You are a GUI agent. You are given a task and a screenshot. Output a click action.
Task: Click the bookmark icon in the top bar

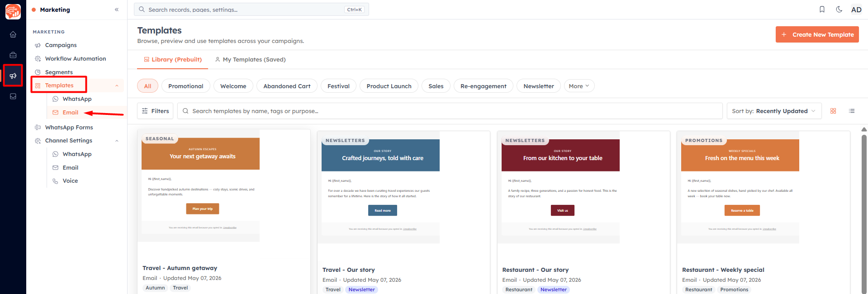pos(822,9)
